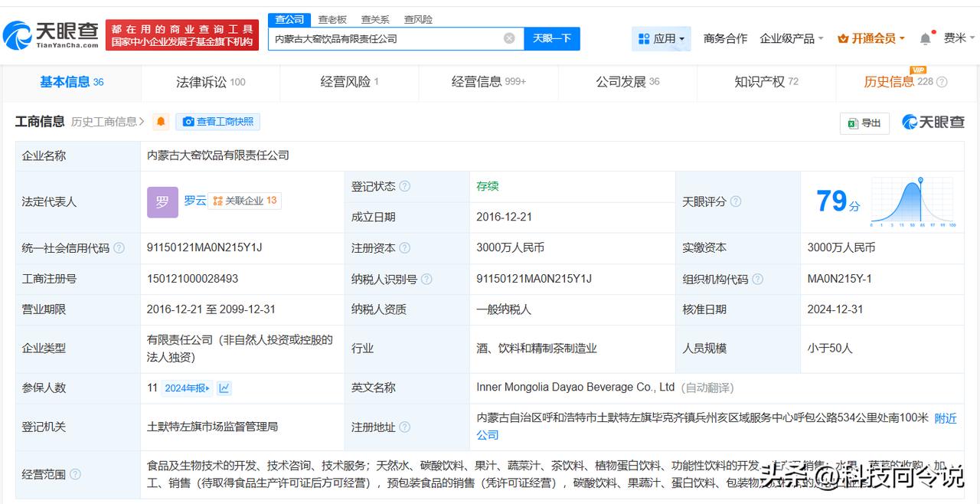Select the 知识产权 tab

tap(766, 82)
